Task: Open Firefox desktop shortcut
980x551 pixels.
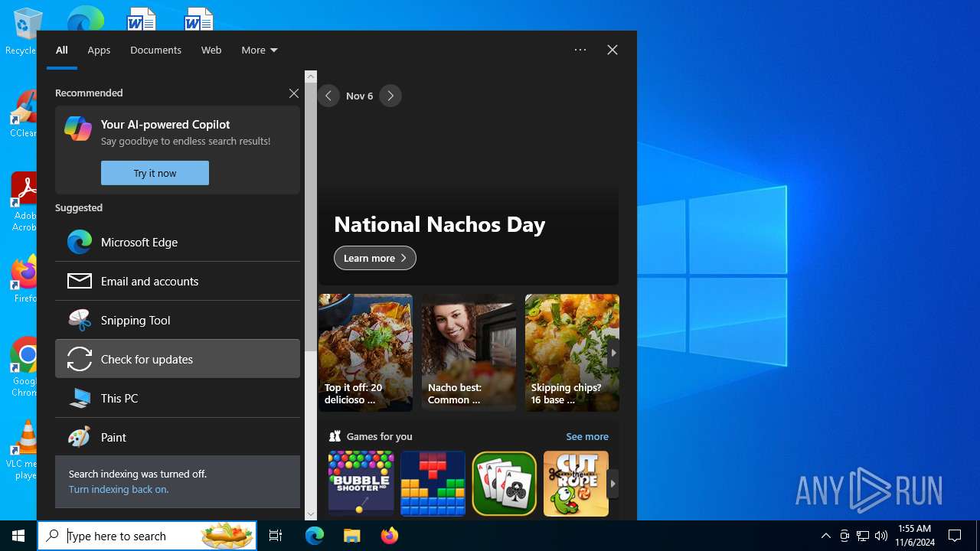Action: [23, 279]
